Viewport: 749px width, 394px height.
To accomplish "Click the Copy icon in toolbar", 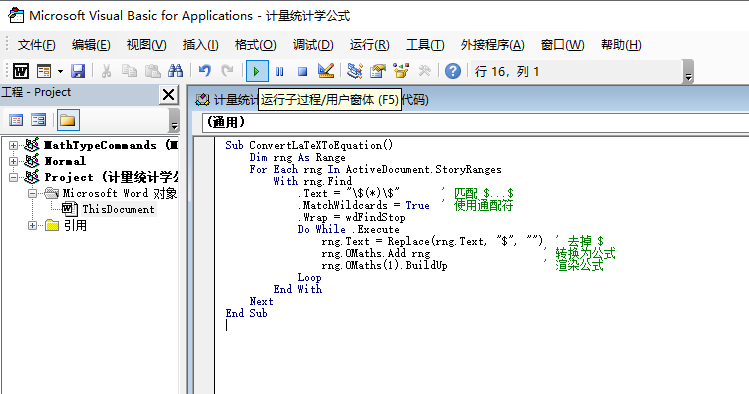I will click(x=129, y=72).
